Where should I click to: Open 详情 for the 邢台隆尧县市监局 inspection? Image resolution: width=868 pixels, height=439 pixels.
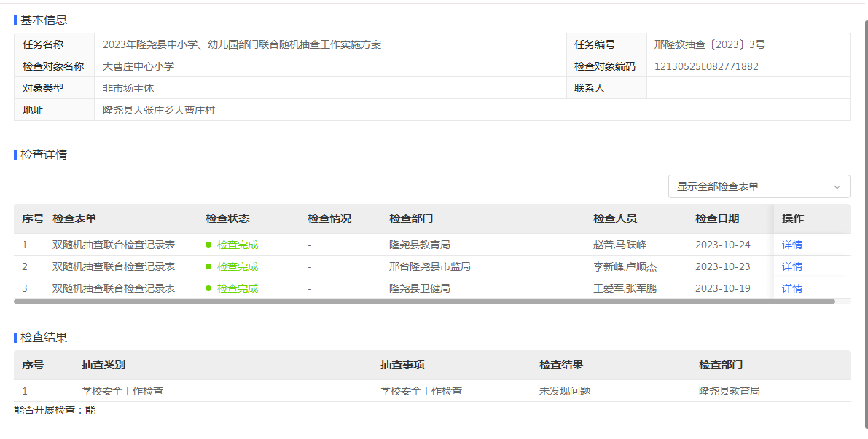tap(791, 266)
